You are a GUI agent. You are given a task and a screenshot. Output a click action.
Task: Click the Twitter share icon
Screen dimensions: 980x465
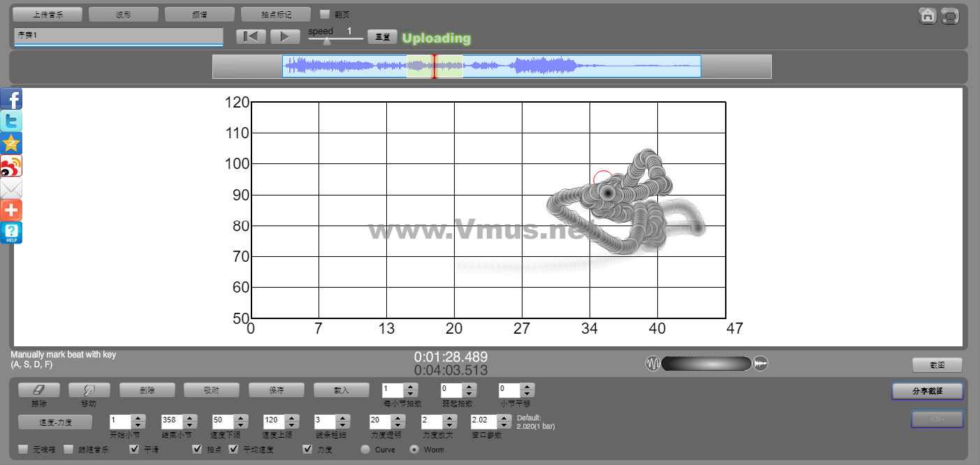pyautogui.click(x=11, y=121)
